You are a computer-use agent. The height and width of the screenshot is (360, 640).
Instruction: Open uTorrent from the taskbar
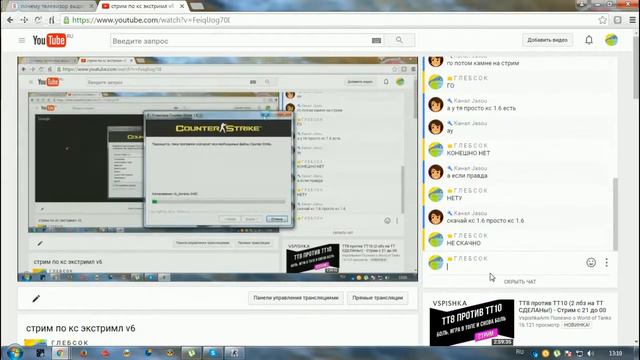pos(191,353)
